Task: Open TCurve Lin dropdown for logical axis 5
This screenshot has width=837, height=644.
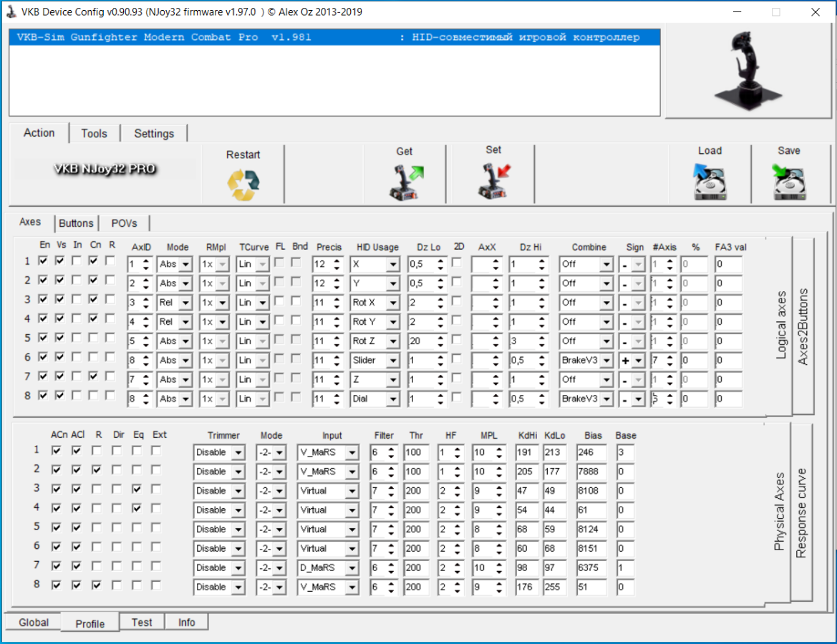Action: coord(262,341)
